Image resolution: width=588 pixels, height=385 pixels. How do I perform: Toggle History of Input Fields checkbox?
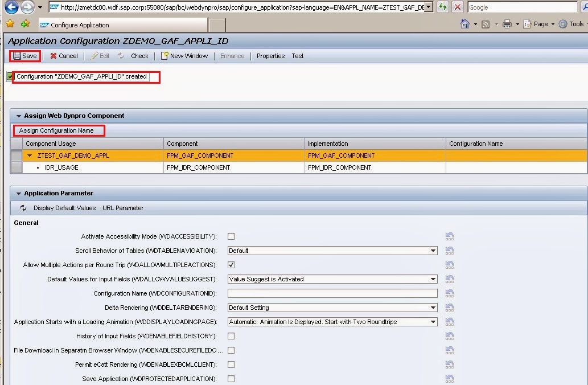[x=231, y=336]
